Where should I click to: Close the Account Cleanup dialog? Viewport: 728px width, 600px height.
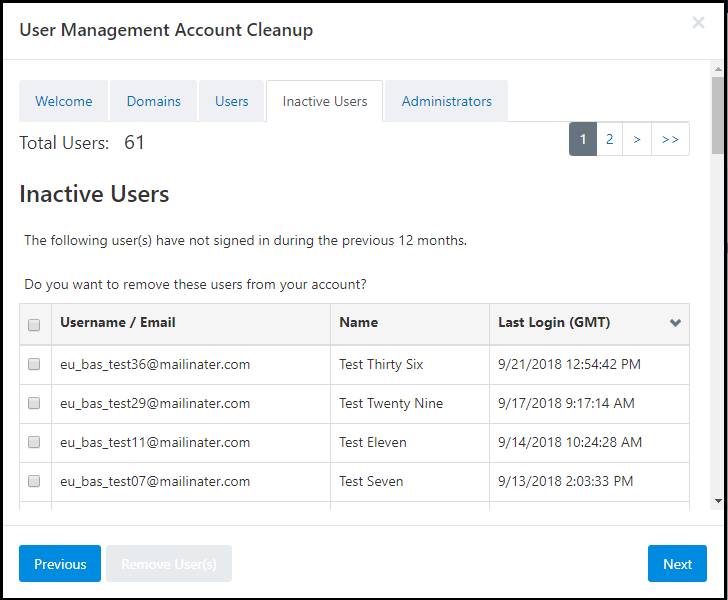(x=698, y=22)
